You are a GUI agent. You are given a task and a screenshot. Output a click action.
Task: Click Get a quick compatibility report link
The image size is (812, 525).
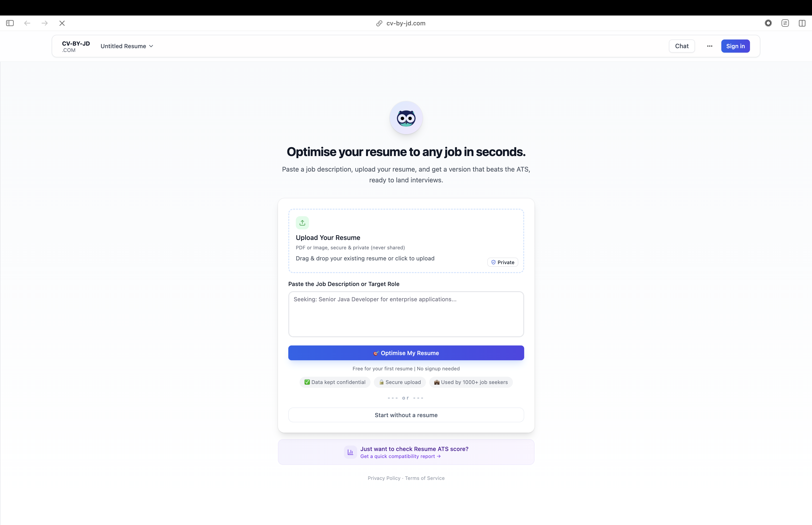[400, 456]
